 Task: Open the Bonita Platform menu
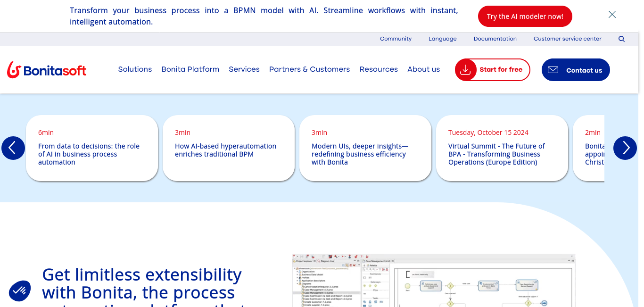coord(190,69)
